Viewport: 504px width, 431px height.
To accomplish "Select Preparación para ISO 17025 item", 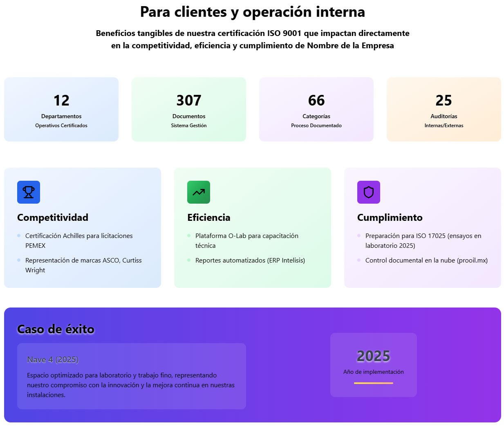I will tap(423, 240).
